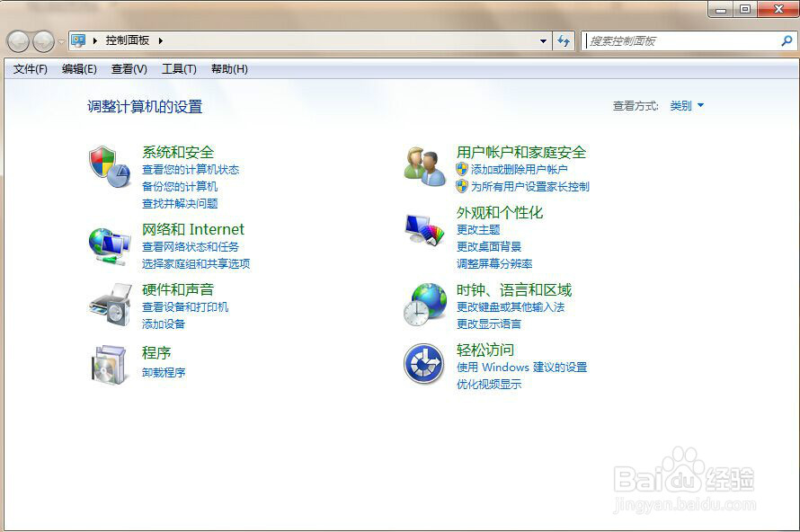Open the 编辑(E) menu
The height and width of the screenshot is (532, 800).
[79, 69]
